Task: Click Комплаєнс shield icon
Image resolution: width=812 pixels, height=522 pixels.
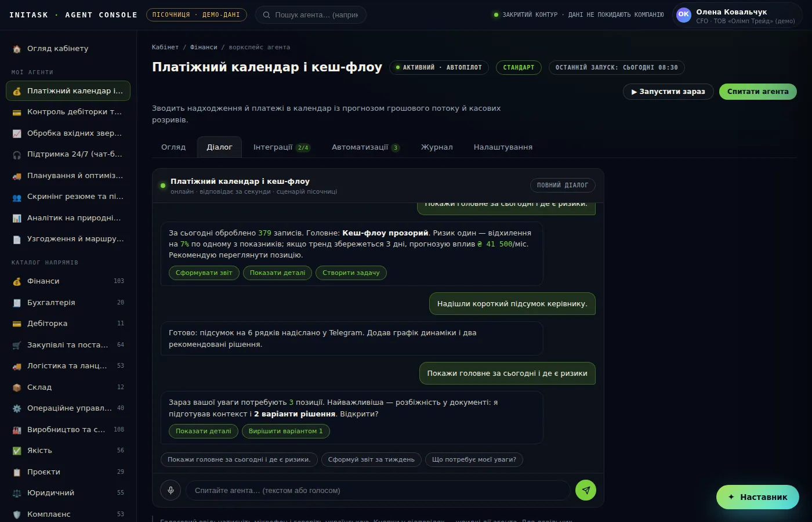Action: (17, 514)
